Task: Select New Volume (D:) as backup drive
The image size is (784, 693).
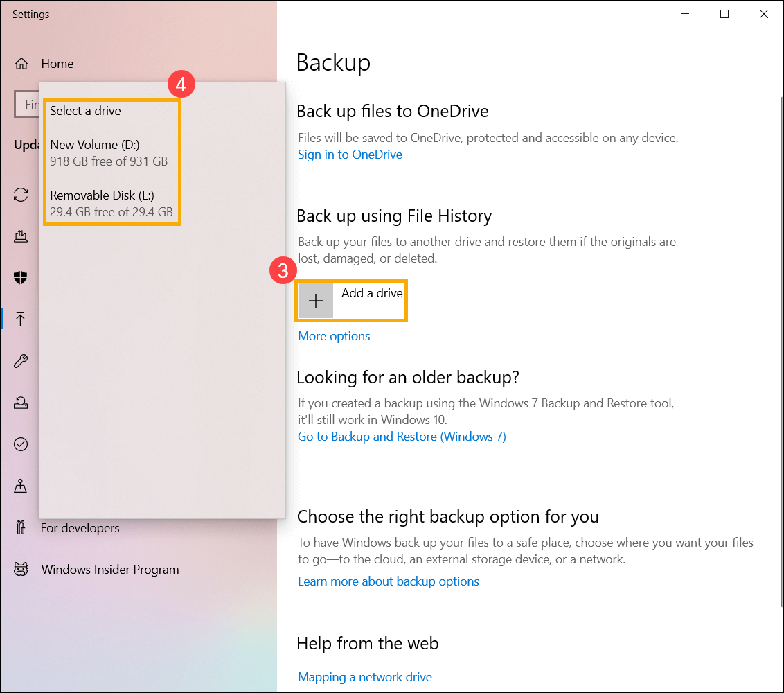Action: (95, 152)
